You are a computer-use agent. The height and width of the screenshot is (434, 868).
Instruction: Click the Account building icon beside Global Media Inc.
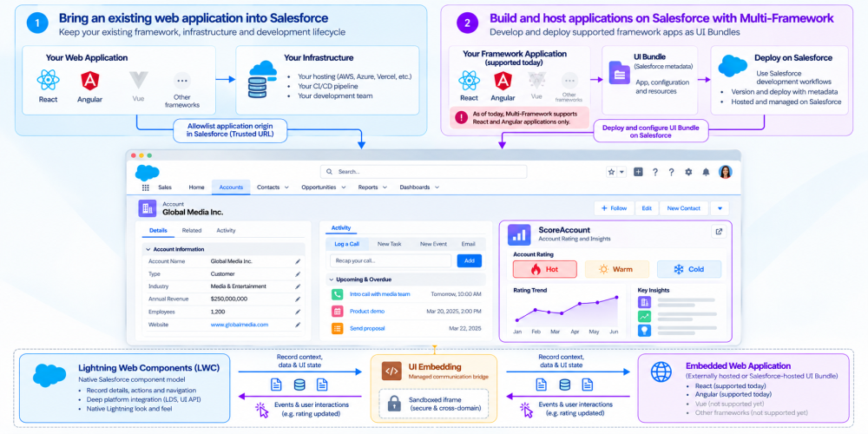pyautogui.click(x=148, y=208)
